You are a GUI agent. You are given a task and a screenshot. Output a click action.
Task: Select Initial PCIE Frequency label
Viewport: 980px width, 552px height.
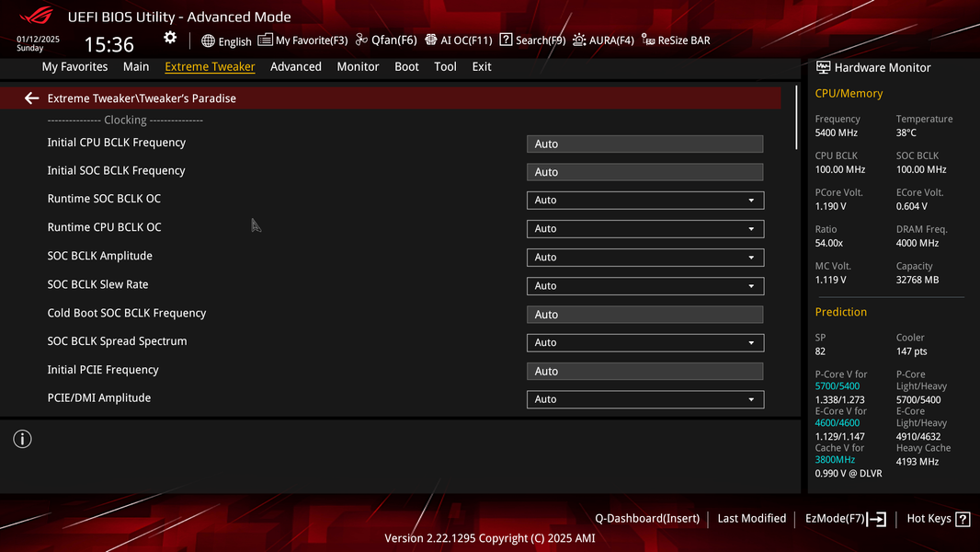pos(103,370)
